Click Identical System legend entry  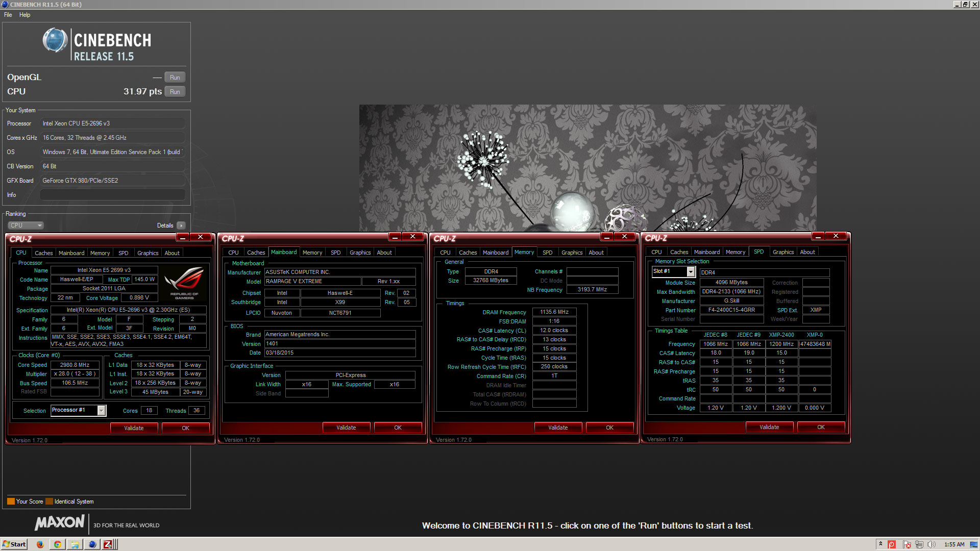click(70, 502)
